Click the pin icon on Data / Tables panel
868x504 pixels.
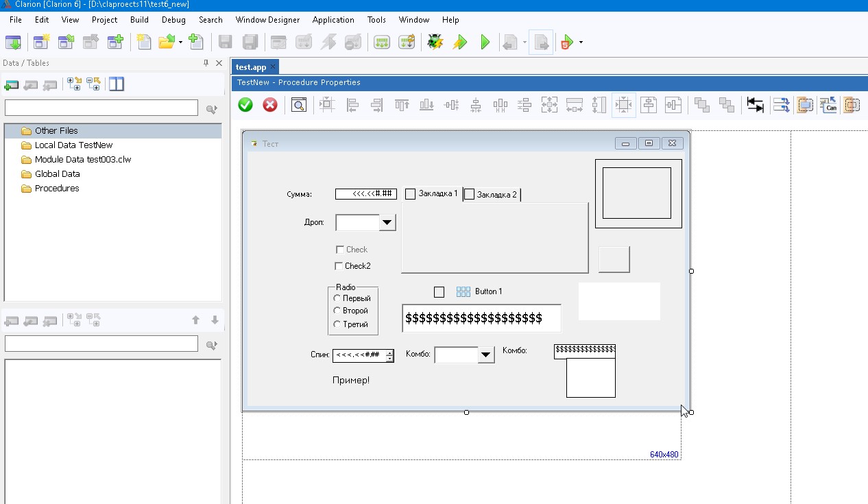tap(206, 63)
